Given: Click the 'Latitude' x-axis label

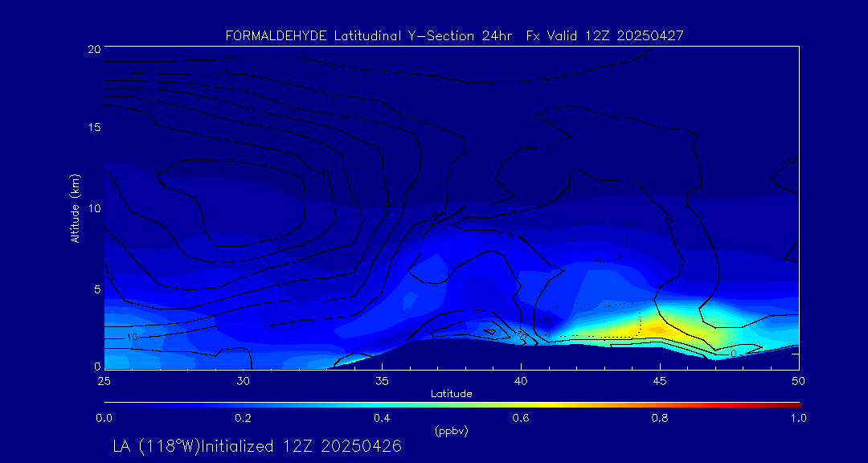Looking at the screenshot, I should [451, 393].
